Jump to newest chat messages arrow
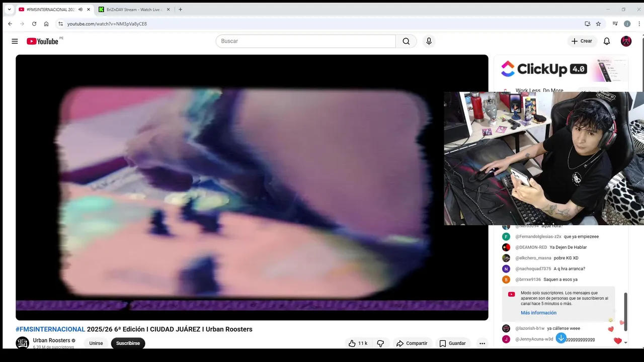Image resolution: width=644 pixels, height=362 pixels. [561, 338]
